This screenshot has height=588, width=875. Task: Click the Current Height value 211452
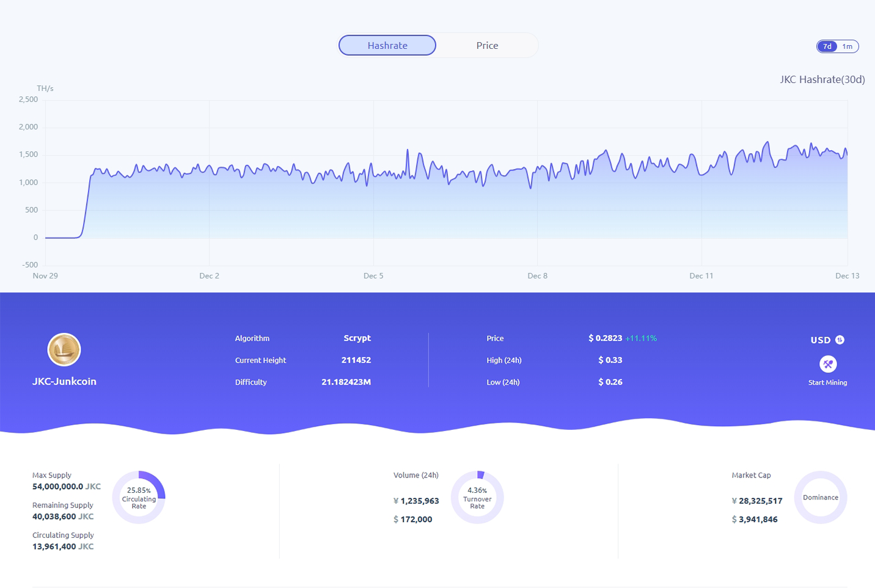356,360
